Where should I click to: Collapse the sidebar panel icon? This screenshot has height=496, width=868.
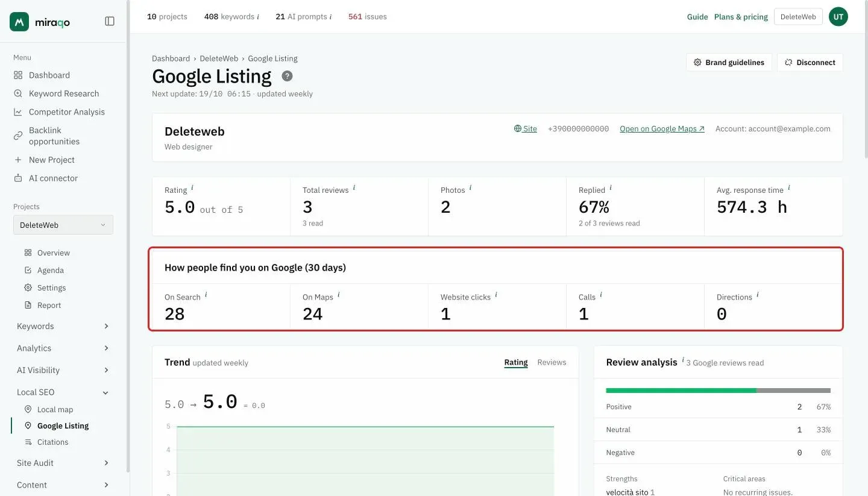110,21
